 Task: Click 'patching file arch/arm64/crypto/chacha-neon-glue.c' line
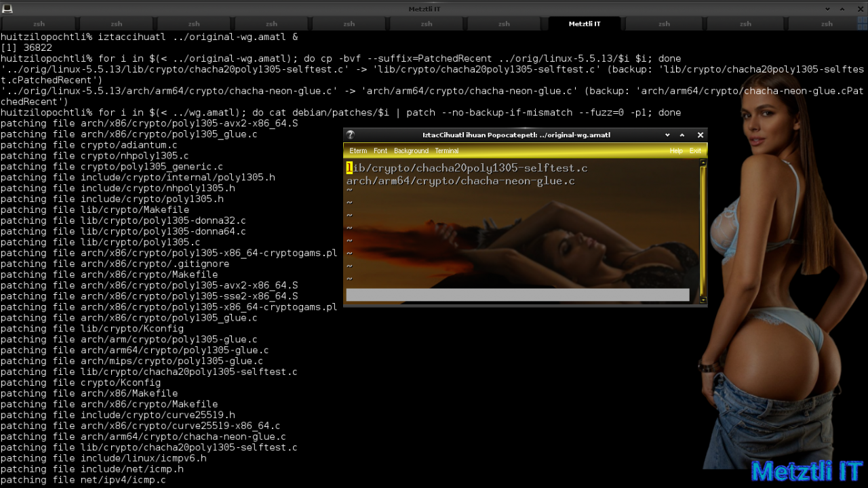(143, 437)
